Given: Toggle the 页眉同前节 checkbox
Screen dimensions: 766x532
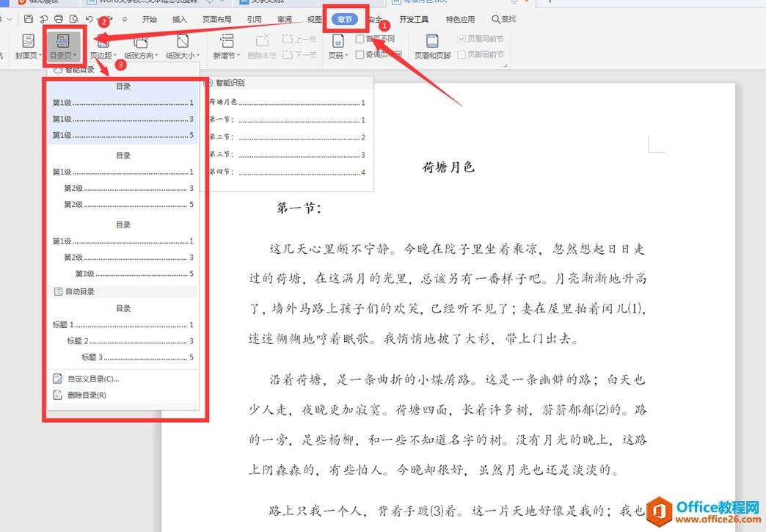Looking at the screenshot, I should [462, 39].
